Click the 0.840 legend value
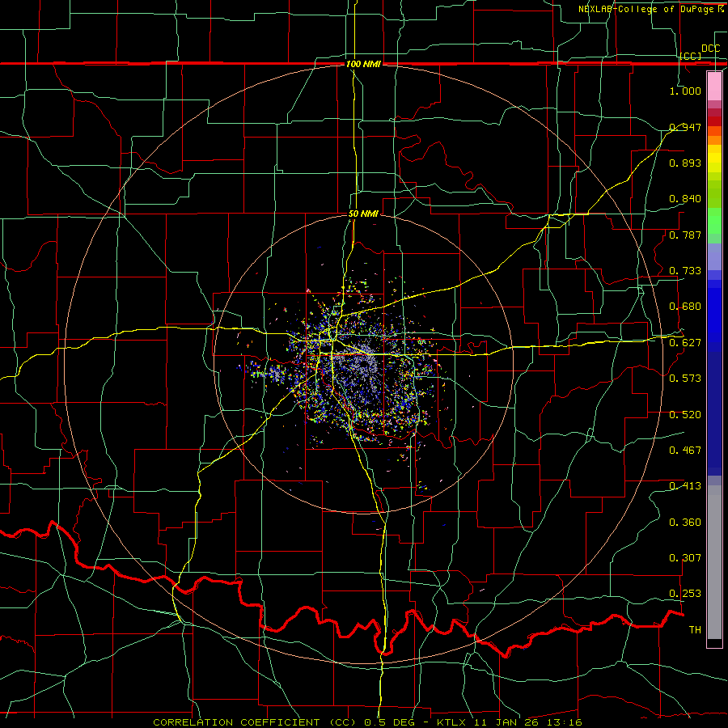Screen dimensions: 728x728 685,199
